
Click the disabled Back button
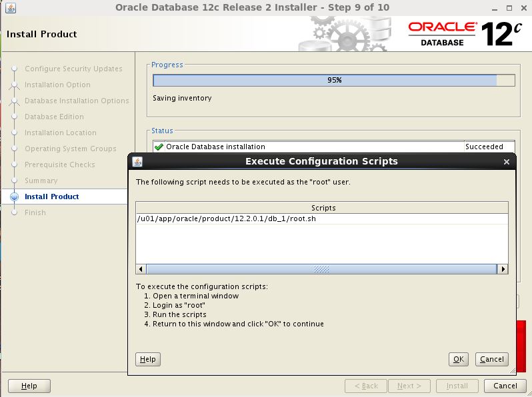366,386
